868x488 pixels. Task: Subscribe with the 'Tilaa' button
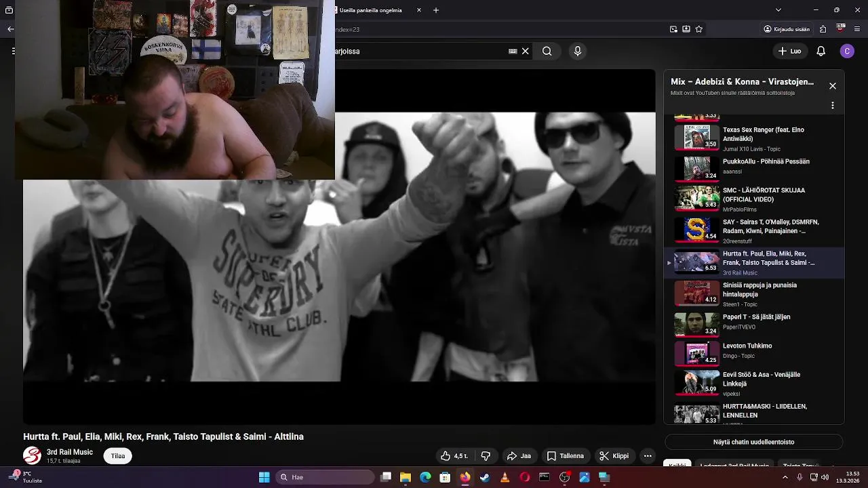(118, 456)
